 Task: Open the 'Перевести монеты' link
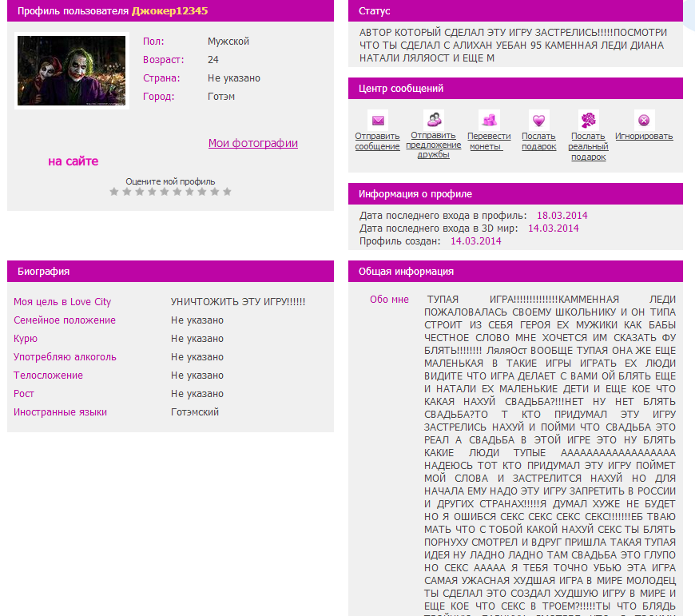(489, 141)
